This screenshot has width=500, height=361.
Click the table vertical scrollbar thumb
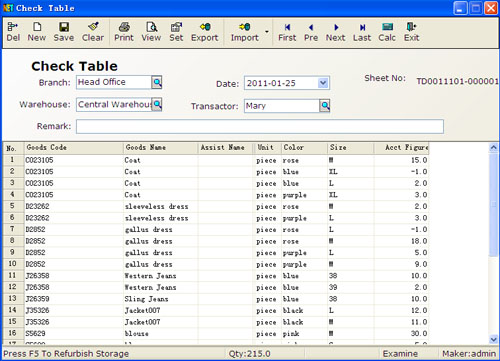pos(494,204)
